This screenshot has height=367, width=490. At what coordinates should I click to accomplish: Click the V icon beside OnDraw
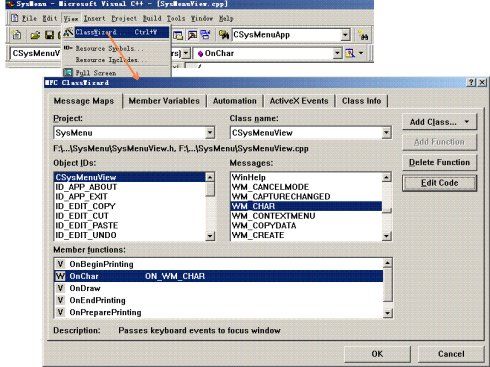tap(60, 288)
